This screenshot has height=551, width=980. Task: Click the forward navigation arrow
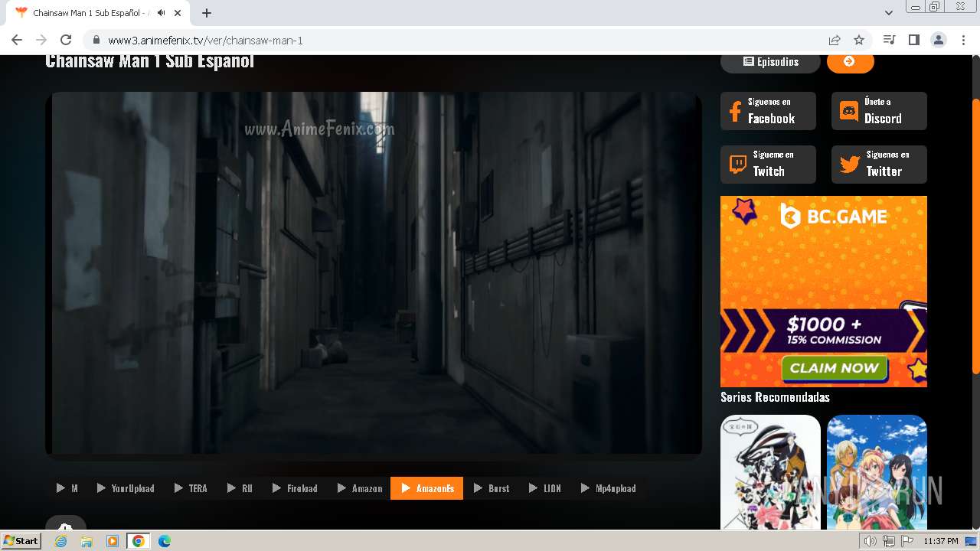(41, 40)
